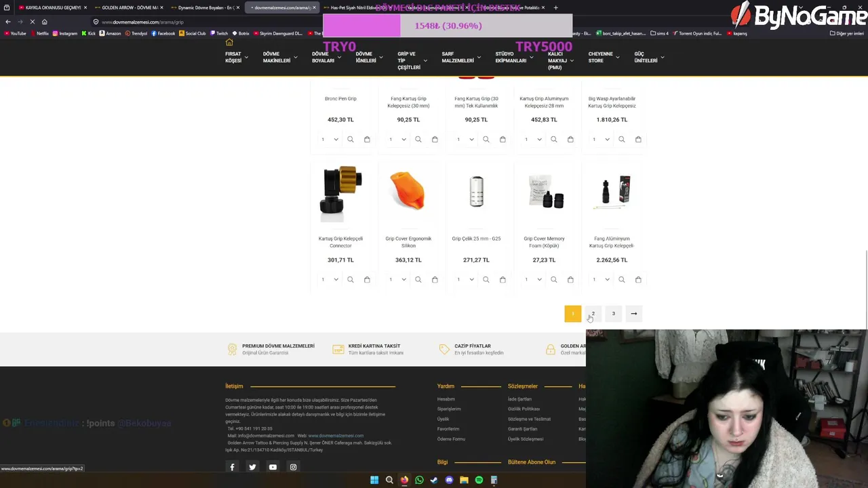Screen dimensions: 868x488
Task: Open Spotify from the taskbar
Action: click(479, 480)
